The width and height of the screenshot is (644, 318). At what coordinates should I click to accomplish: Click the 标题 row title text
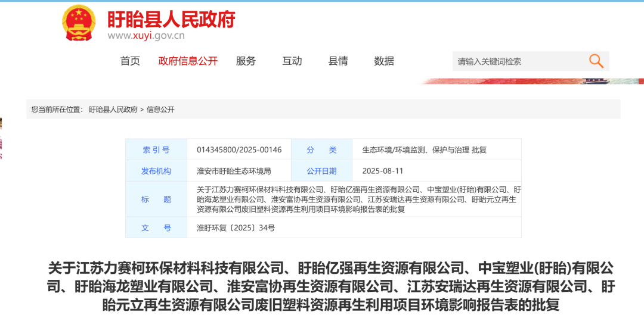[x=357, y=199]
